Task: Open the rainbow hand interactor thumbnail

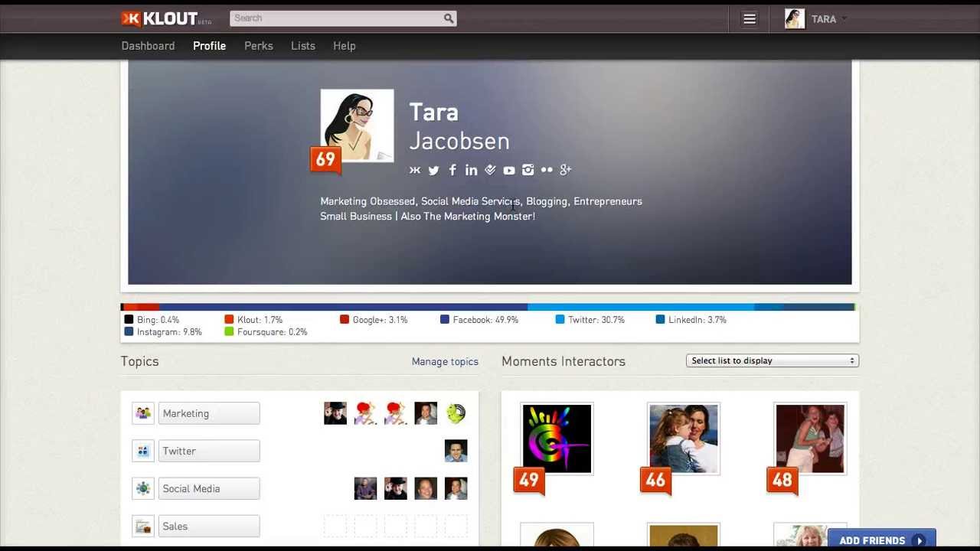Action: [557, 439]
